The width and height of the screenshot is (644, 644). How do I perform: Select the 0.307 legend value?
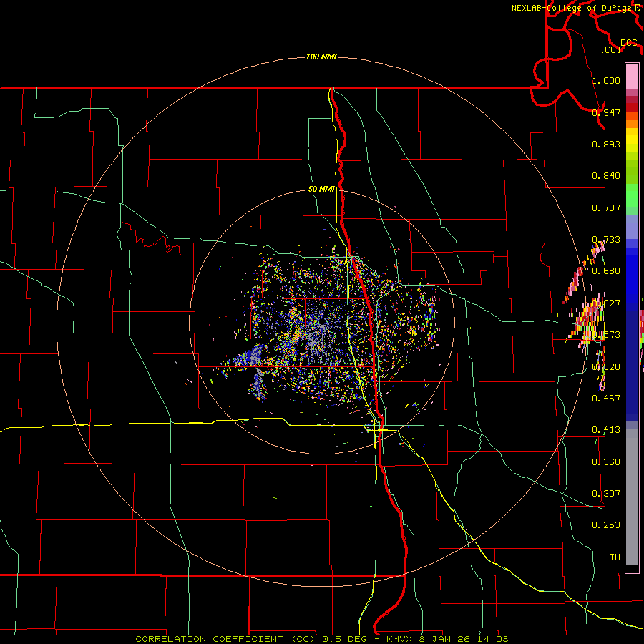point(606,493)
